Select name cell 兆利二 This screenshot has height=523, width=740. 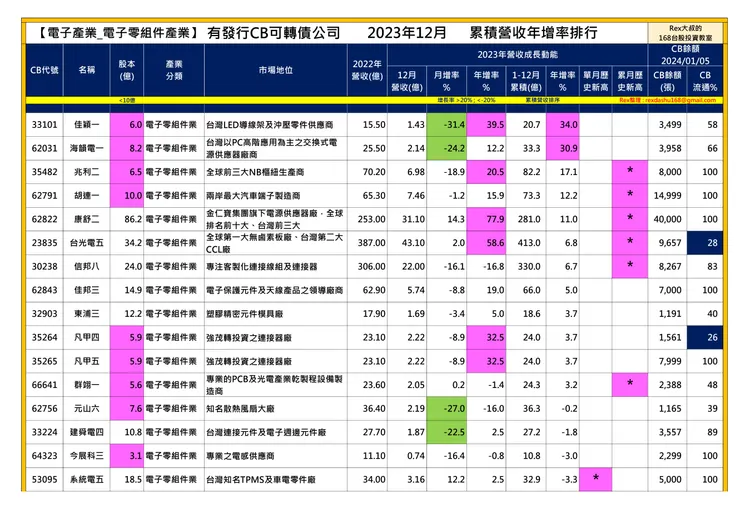[87, 172]
